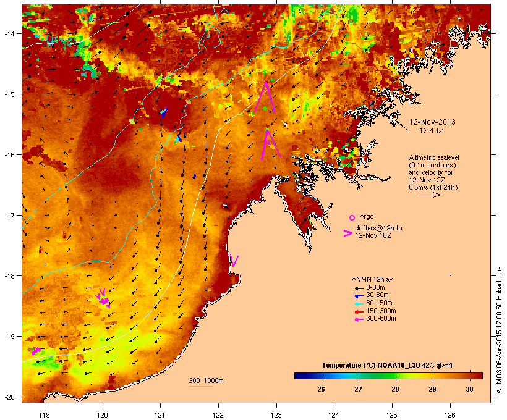
Task: Click the longitude axis label 126
Action: click(449, 415)
